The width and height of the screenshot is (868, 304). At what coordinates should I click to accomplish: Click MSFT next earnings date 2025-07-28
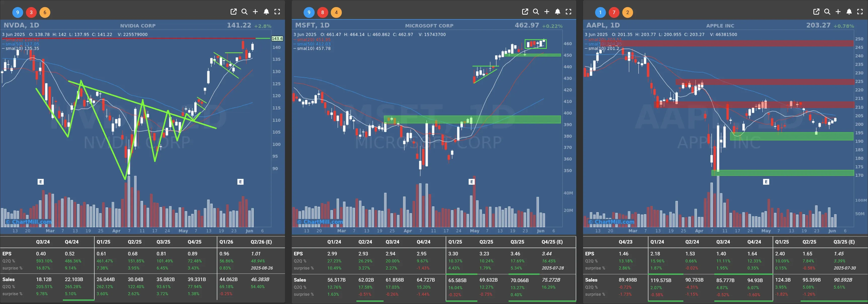tap(553, 268)
